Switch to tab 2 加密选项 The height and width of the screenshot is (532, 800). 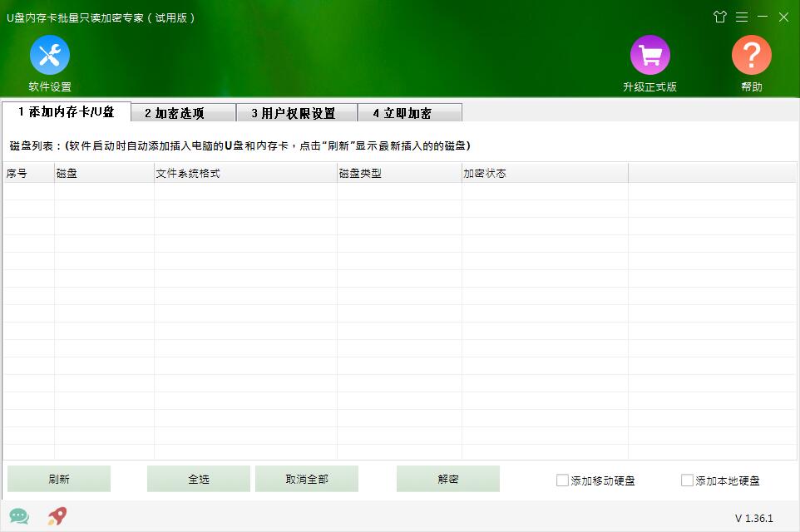tap(184, 113)
